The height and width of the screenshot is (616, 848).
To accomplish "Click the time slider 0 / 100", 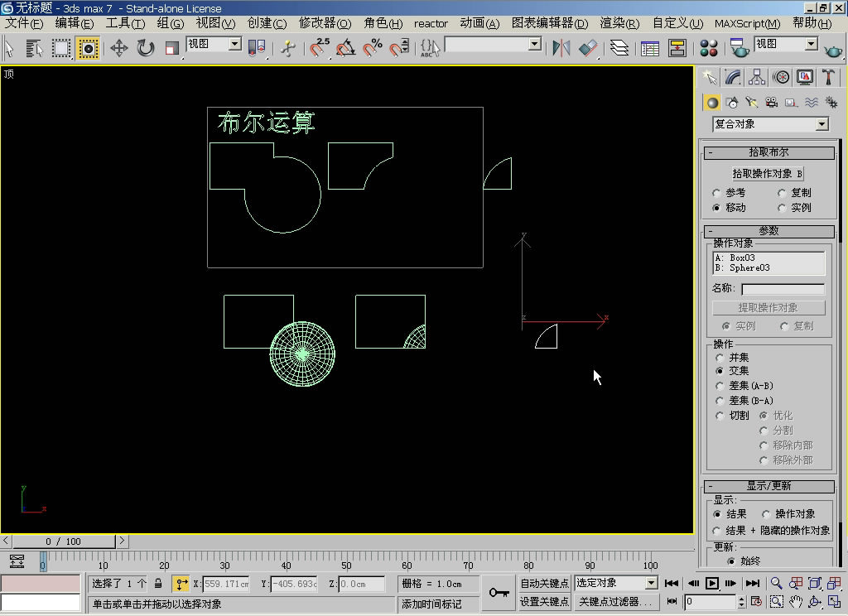I will point(63,541).
